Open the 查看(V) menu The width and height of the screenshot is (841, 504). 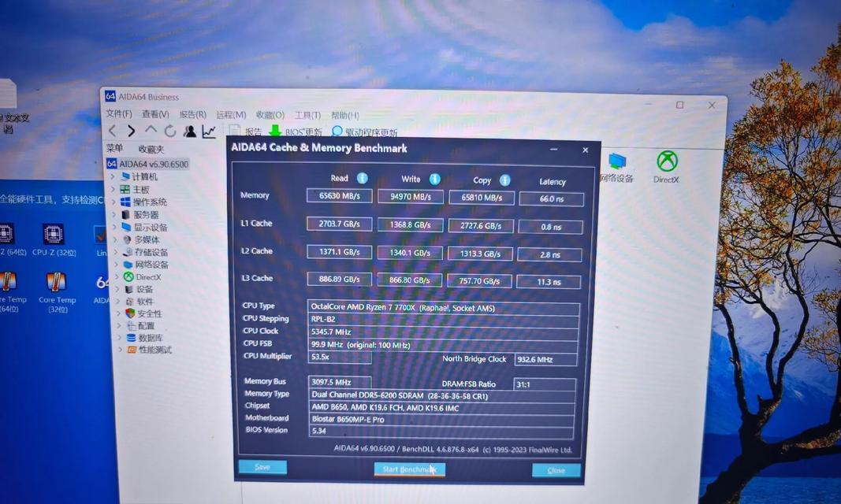click(x=155, y=114)
